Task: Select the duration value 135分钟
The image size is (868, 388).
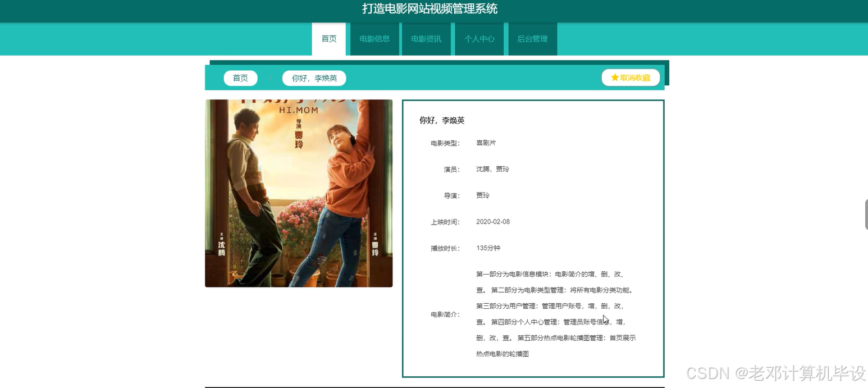Action: (488, 248)
